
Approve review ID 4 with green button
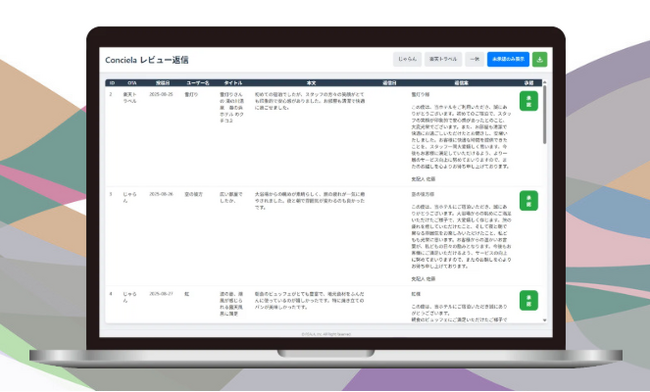coord(529,300)
